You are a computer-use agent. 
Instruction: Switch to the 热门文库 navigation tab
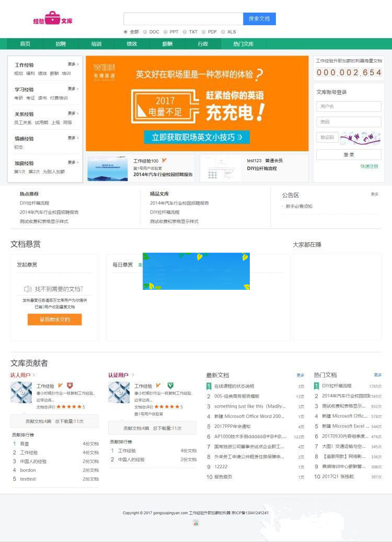pyautogui.click(x=243, y=44)
